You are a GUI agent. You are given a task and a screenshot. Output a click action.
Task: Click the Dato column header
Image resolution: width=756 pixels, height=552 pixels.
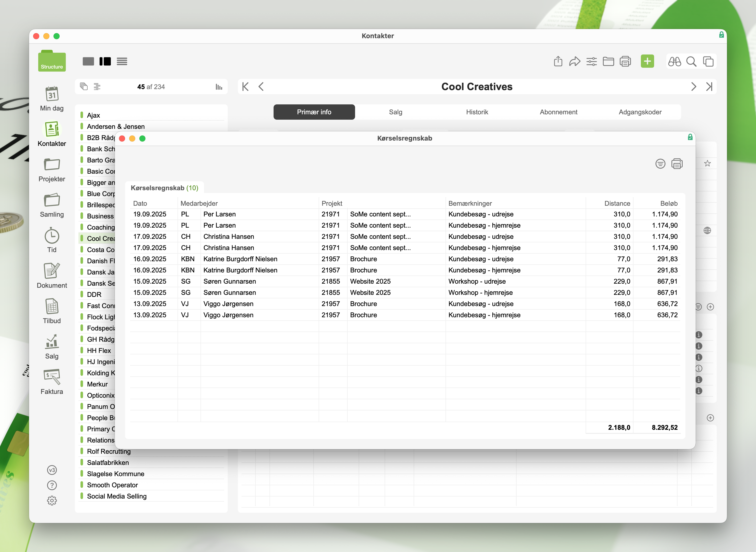click(140, 203)
